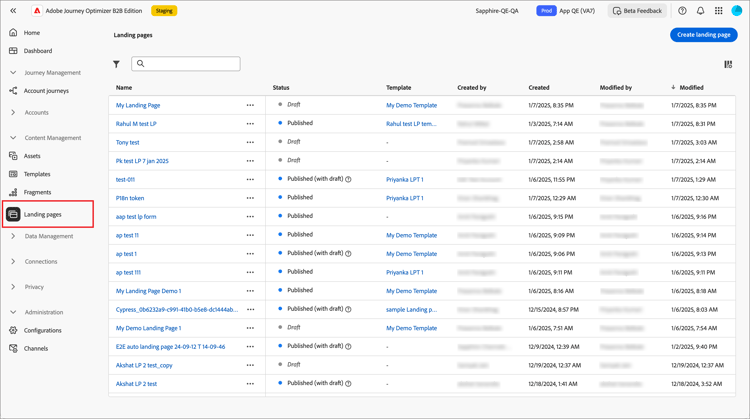Open more actions for My Landing Page

tap(250, 105)
